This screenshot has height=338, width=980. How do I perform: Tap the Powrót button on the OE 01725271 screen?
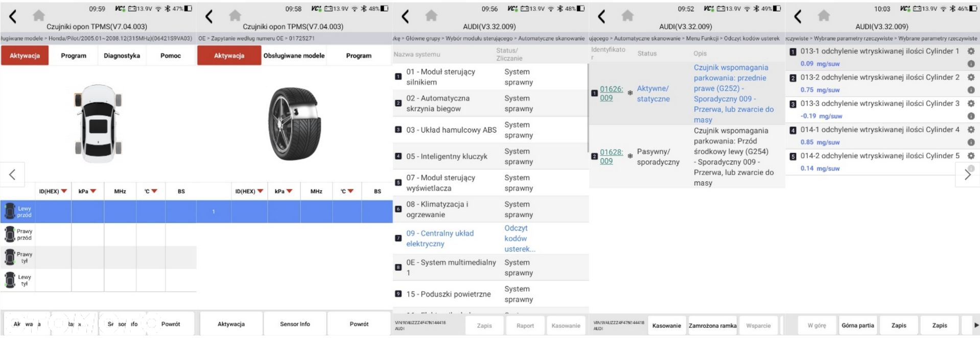[359, 324]
